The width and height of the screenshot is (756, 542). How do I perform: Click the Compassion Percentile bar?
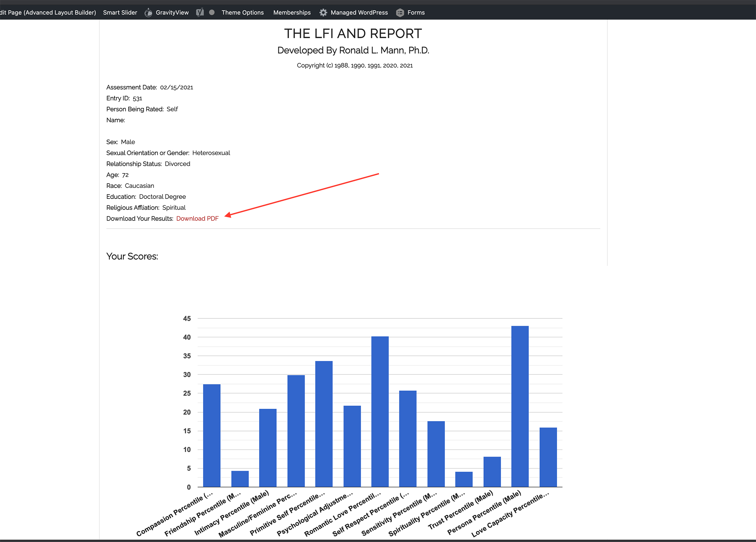212,436
